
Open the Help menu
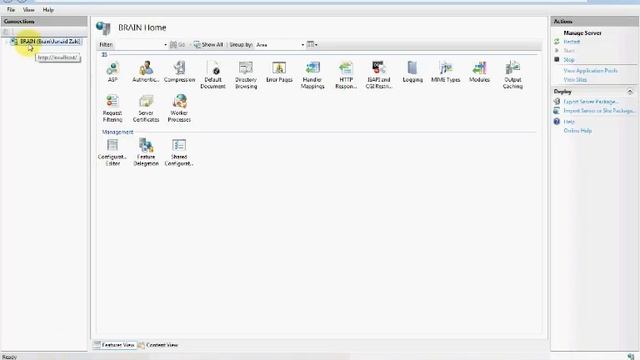tap(48, 9)
